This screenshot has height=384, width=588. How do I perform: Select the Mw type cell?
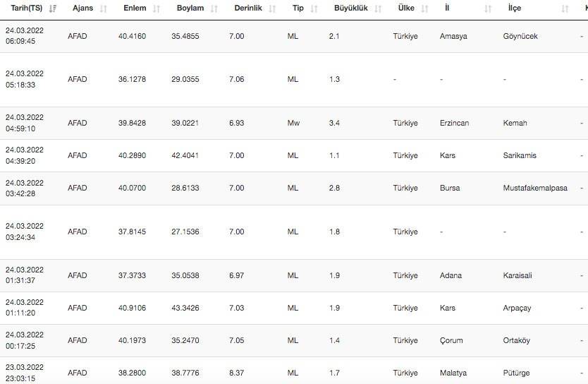pyautogui.click(x=293, y=124)
